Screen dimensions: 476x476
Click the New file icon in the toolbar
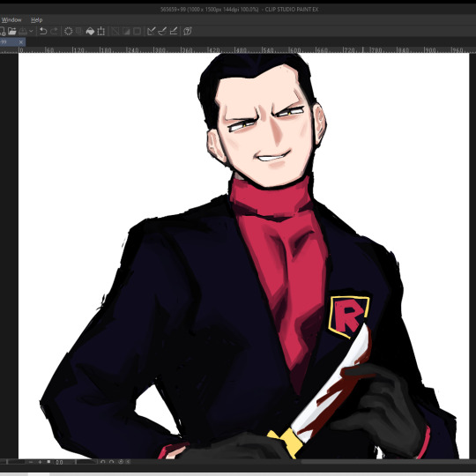click(3, 31)
